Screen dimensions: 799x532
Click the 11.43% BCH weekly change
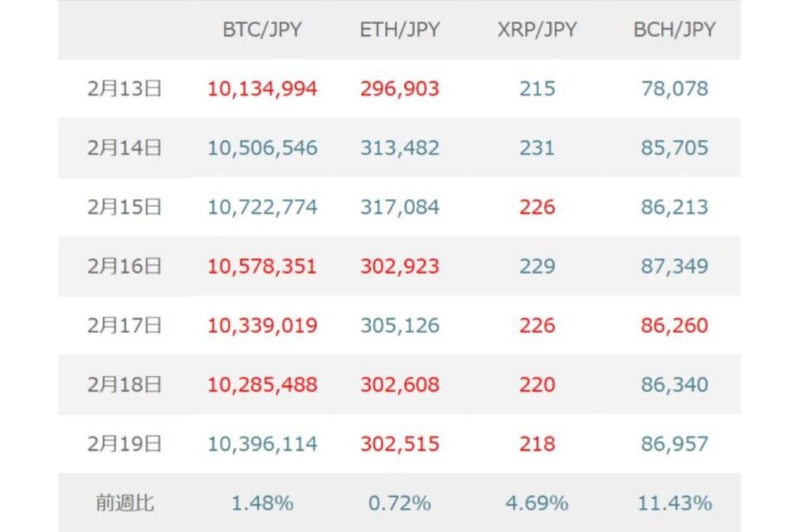pos(674,503)
